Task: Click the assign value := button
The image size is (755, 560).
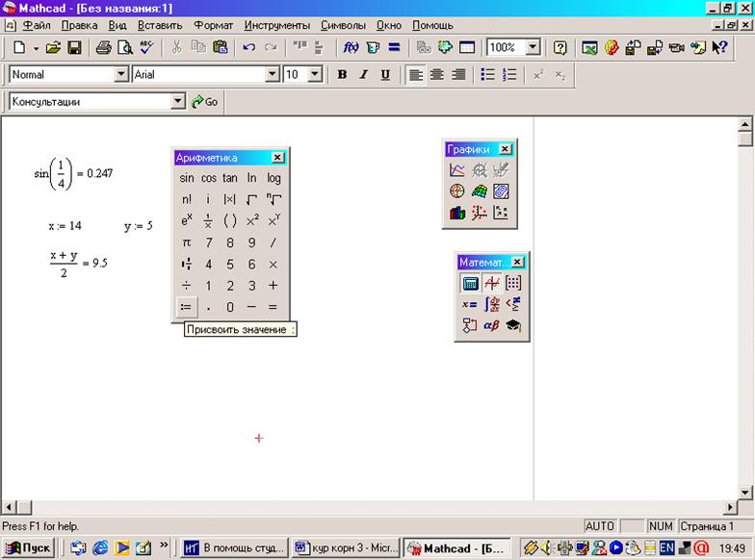Action: (x=187, y=307)
